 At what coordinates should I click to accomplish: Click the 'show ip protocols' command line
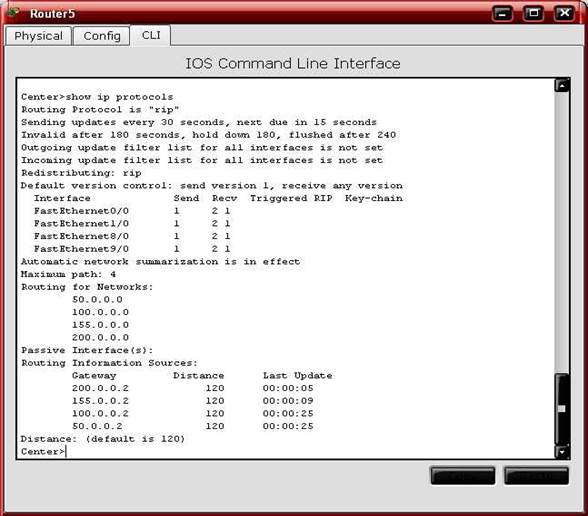coord(97,97)
